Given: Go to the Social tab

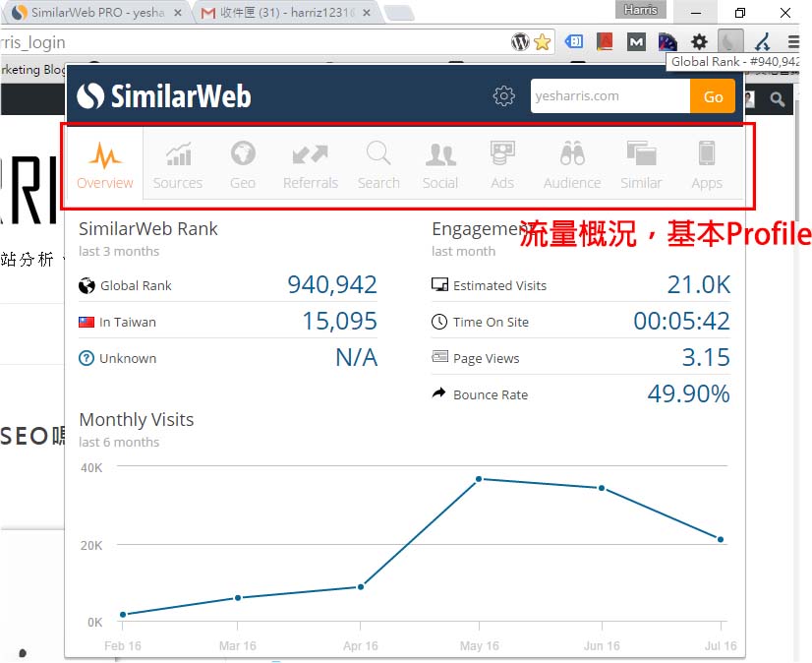Looking at the screenshot, I should tap(440, 165).
